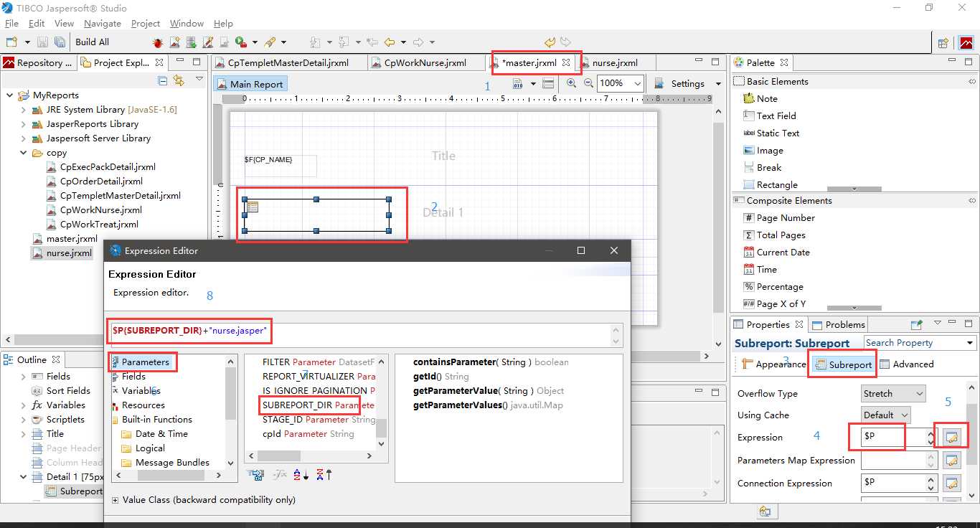Image resolution: width=980 pixels, height=528 pixels.
Task: Click the Zoom In magnifier icon
Action: click(x=571, y=83)
